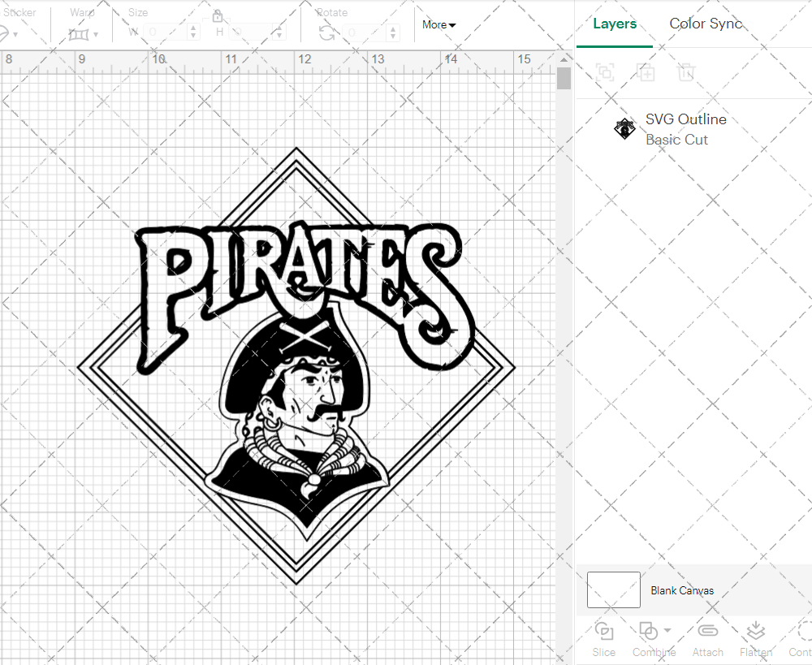Select the Pirates logo on the canvas
The width and height of the screenshot is (812, 665).
(296, 366)
